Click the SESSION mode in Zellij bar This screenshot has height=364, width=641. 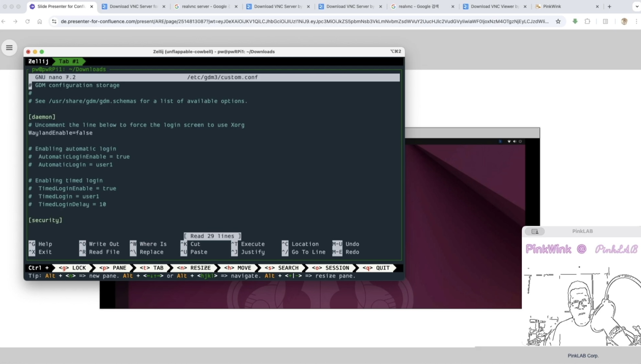click(x=330, y=268)
